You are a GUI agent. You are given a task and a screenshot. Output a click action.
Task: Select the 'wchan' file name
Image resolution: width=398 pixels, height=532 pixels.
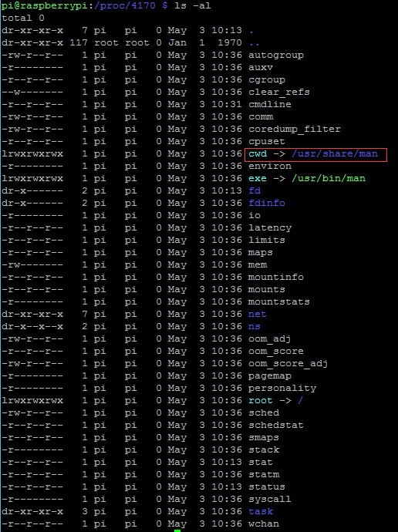click(x=264, y=524)
